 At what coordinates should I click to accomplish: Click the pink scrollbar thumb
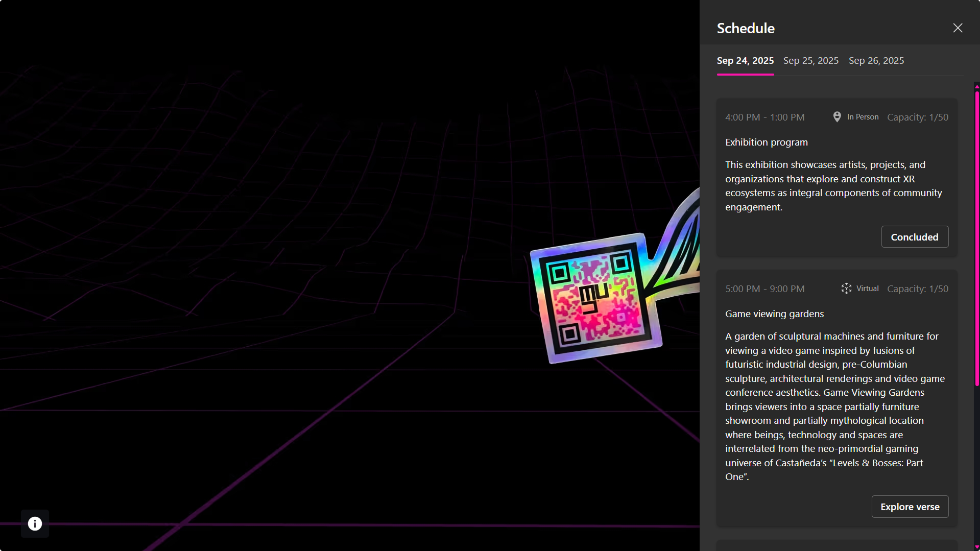[976, 235]
